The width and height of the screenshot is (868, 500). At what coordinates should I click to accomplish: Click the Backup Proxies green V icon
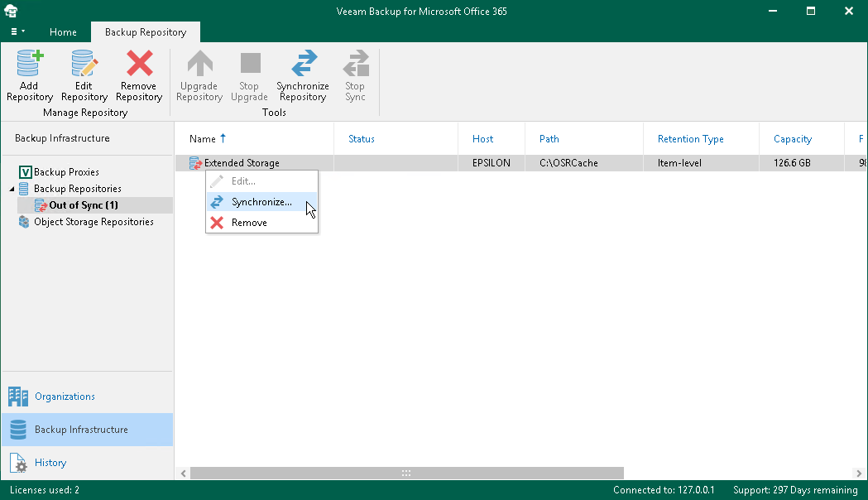coord(25,172)
